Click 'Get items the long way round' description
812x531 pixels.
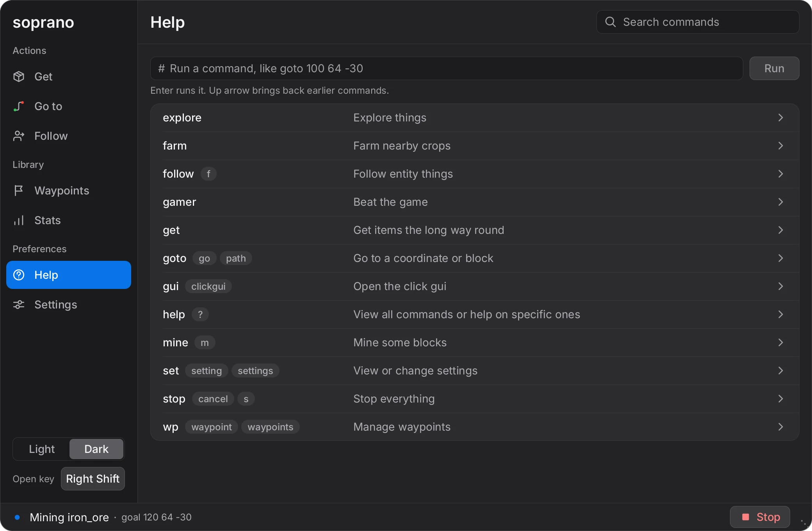pyautogui.click(x=429, y=230)
